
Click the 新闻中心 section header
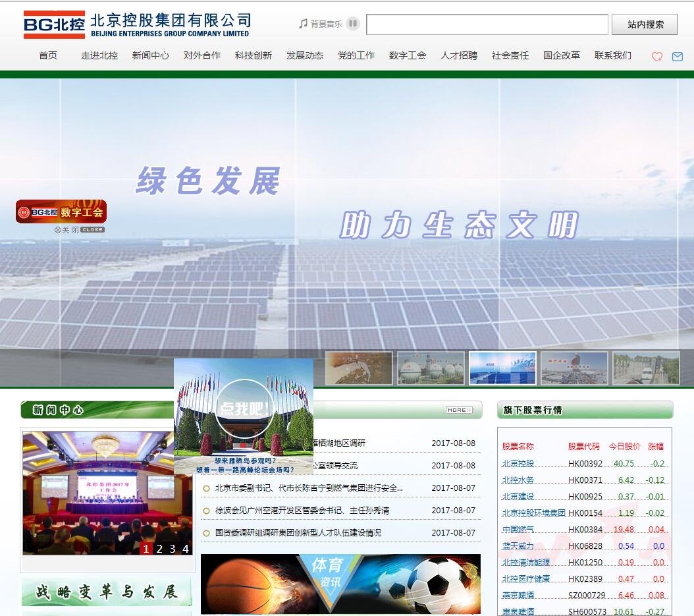tap(57, 410)
